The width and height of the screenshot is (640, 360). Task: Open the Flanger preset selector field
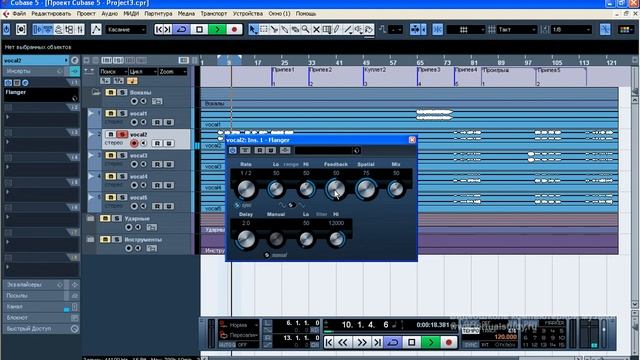click(x=327, y=151)
